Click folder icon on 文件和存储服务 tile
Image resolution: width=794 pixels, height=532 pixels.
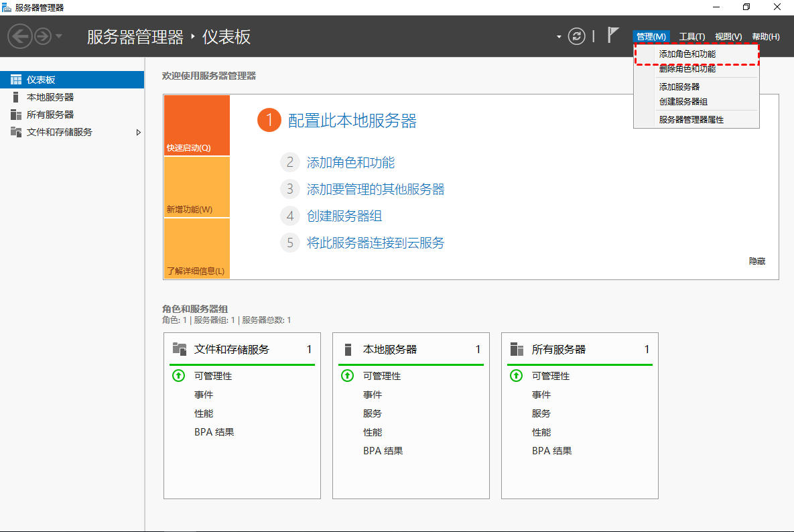(x=180, y=349)
